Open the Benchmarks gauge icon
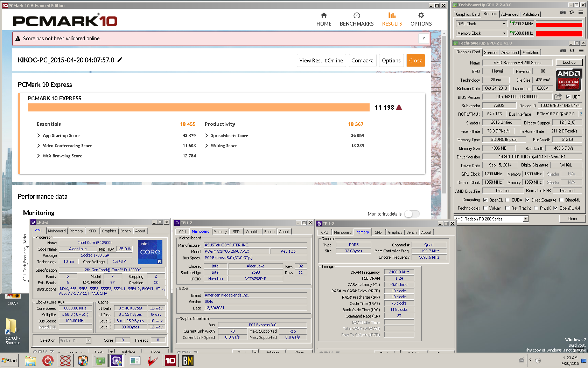This screenshot has width=588, height=368. coord(357,15)
